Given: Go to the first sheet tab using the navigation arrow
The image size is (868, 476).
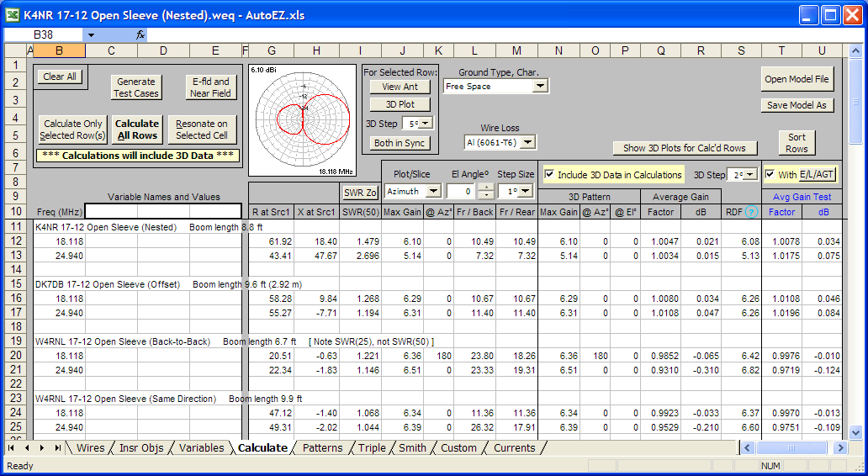Looking at the screenshot, I should coord(13,448).
